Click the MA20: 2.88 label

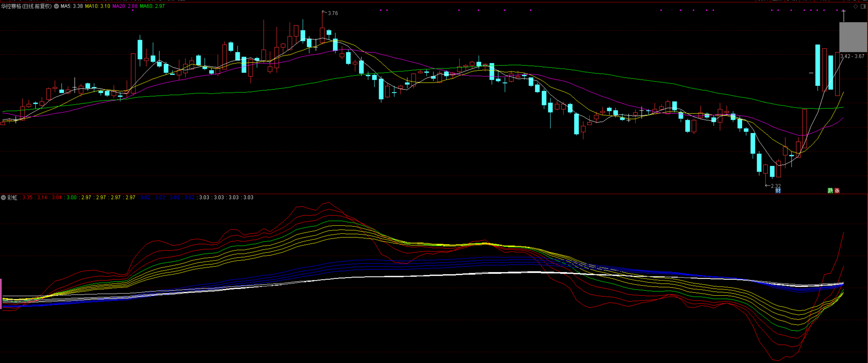tap(125, 6)
